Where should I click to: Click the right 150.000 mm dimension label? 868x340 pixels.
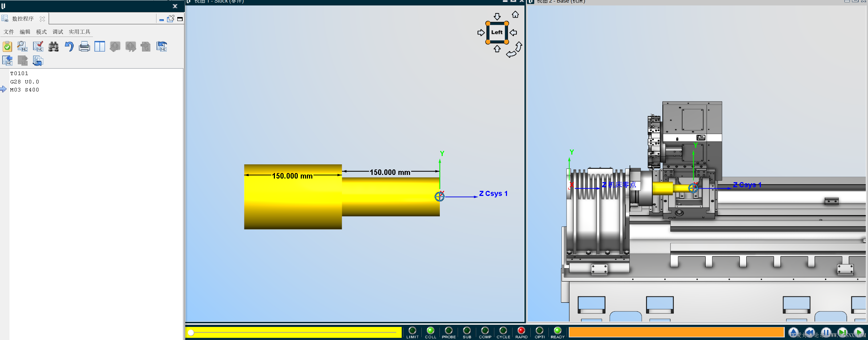[390, 172]
